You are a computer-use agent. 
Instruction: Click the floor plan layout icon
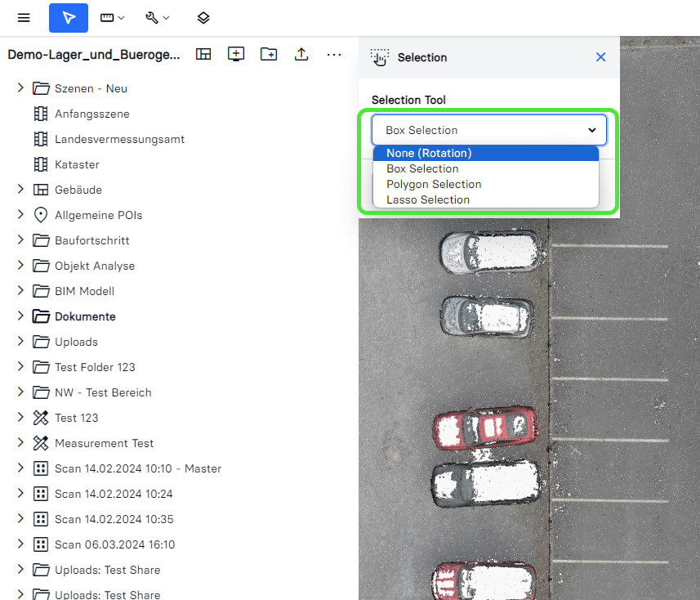(x=203, y=54)
